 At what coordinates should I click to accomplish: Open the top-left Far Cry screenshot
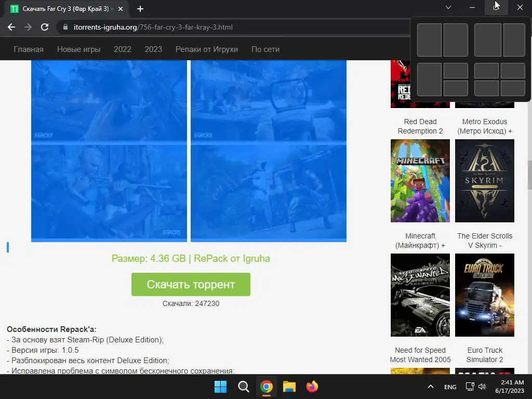109,101
